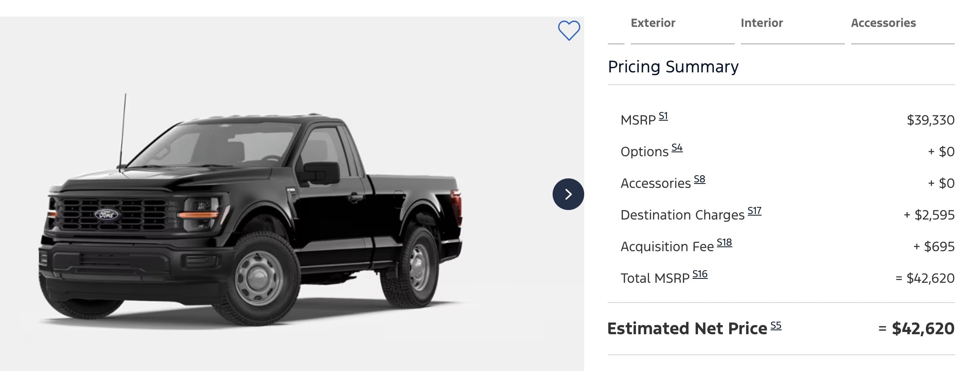Open Accessories footnote S8
This screenshot has width=980, height=371.
pos(700,180)
